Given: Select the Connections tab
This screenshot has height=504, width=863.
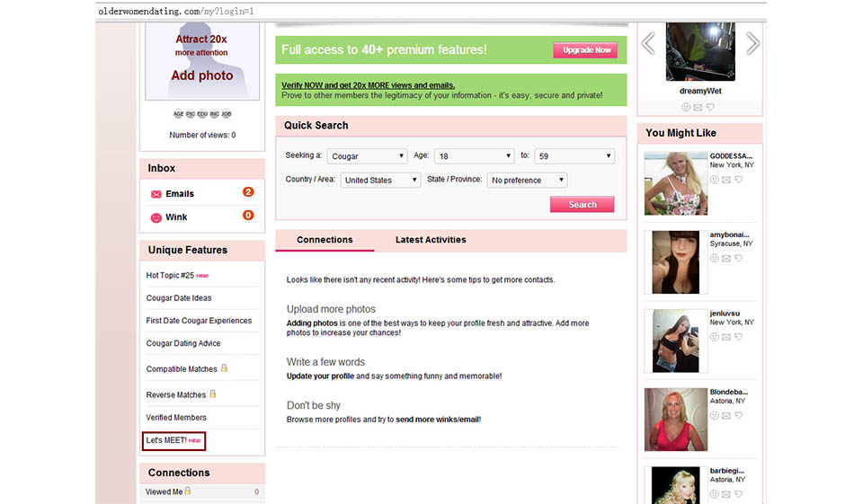Looking at the screenshot, I should pos(325,240).
